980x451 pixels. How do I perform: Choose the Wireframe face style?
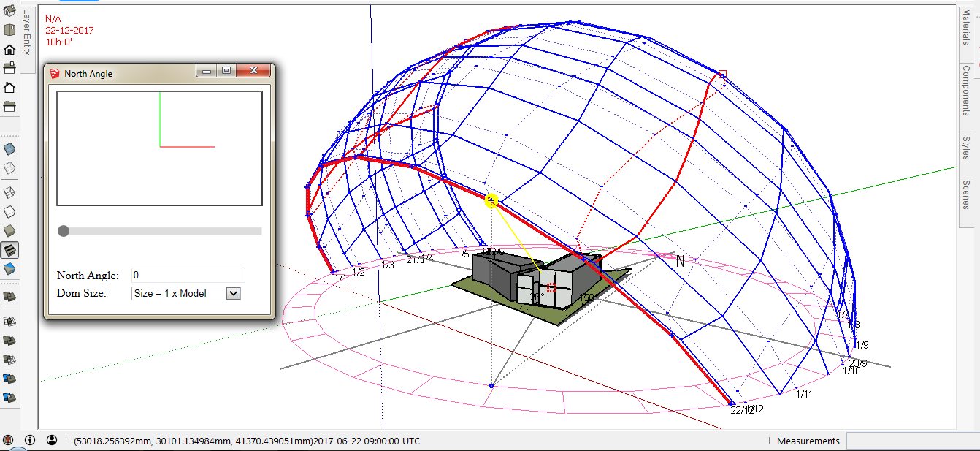[9, 193]
